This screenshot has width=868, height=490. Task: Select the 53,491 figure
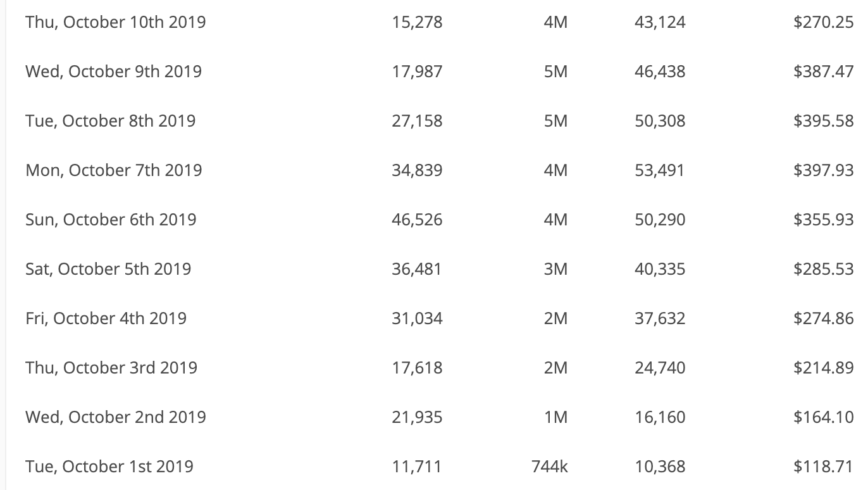tap(660, 170)
